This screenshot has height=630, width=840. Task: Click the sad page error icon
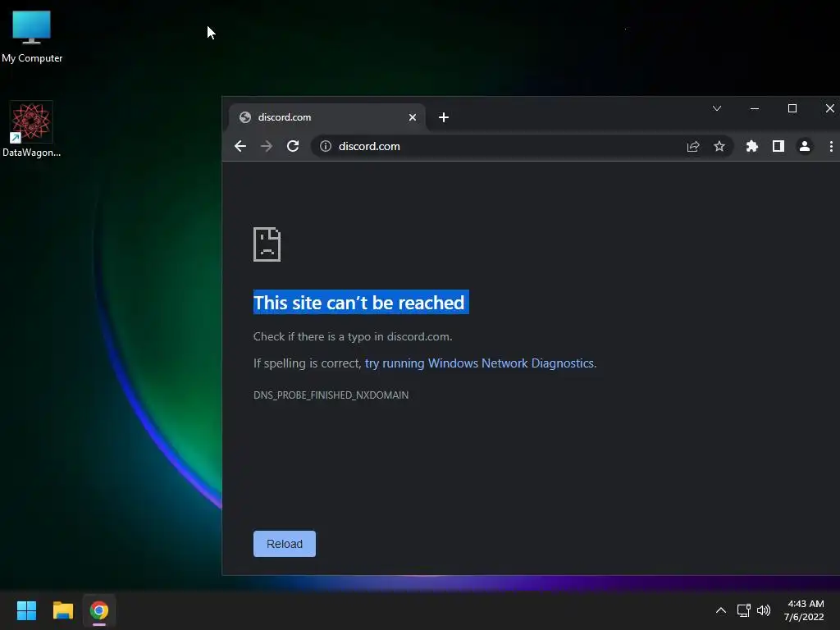[267, 244]
